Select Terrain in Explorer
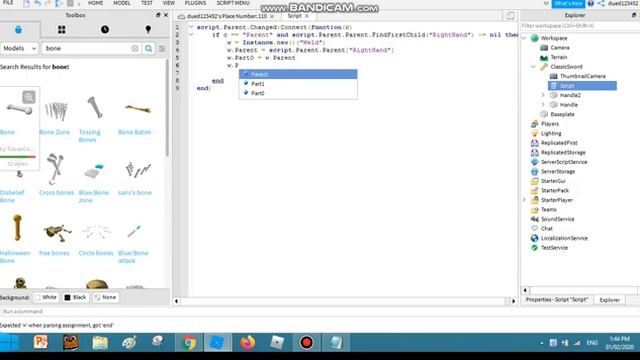This screenshot has height=360, width=640. (x=559, y=57)
